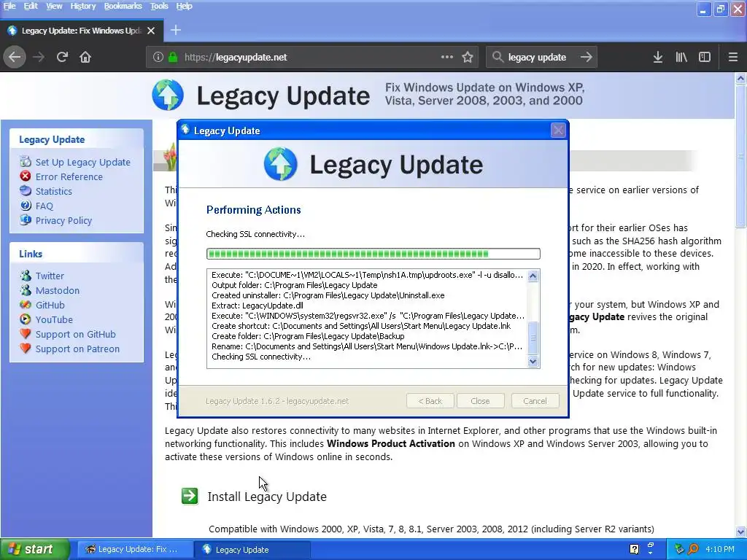Submit search with the arrow icon
The width and height of the screenshot is (747, 560).
[x=586, y=57]
